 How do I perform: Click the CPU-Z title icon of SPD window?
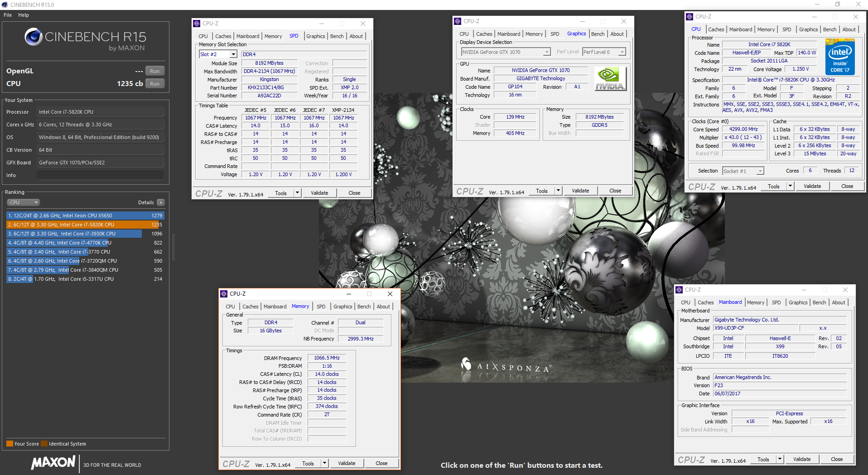(x=197, y=24)
